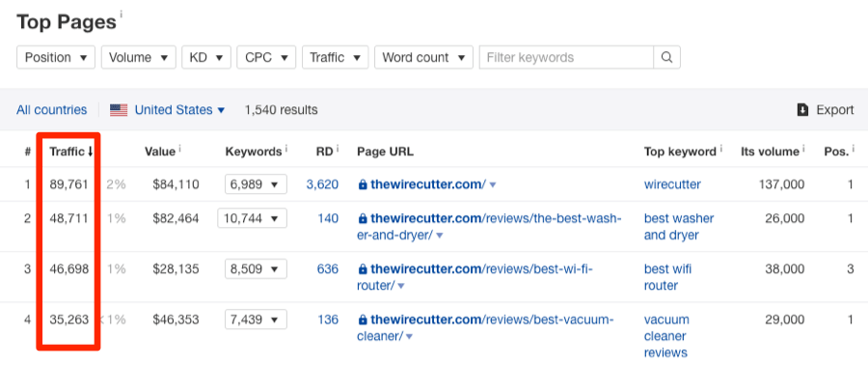Viewport: 868px width, 366px height.
Task: Open the Volume filter dropdown
Action: [x=138, y=58]
